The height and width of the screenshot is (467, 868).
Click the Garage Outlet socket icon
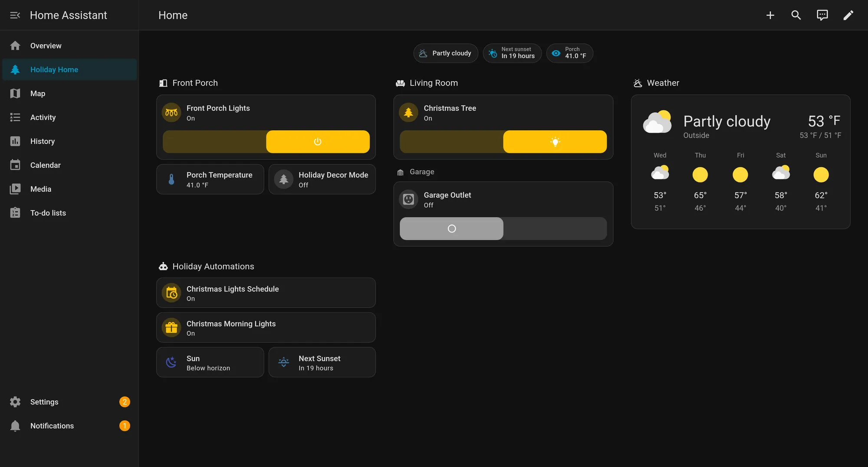(x=408, y=199)
